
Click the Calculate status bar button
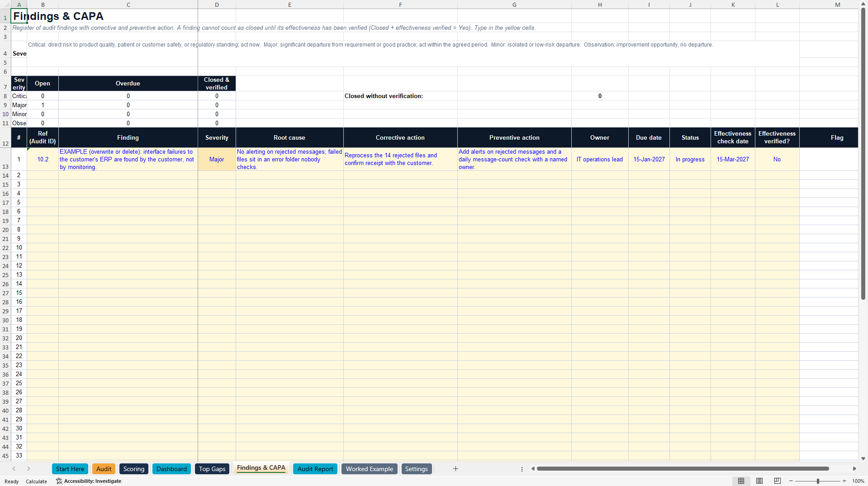(x=36, y=481)
